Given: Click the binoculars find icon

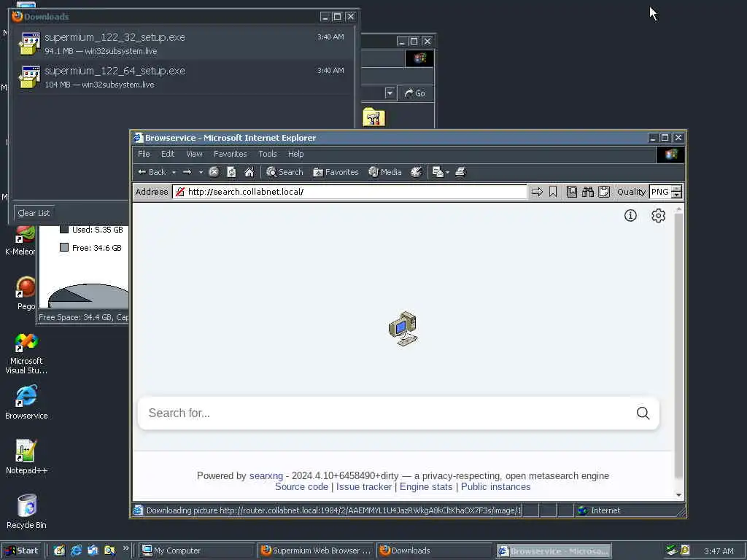Looking at the screenshot, I should point(588,192).
